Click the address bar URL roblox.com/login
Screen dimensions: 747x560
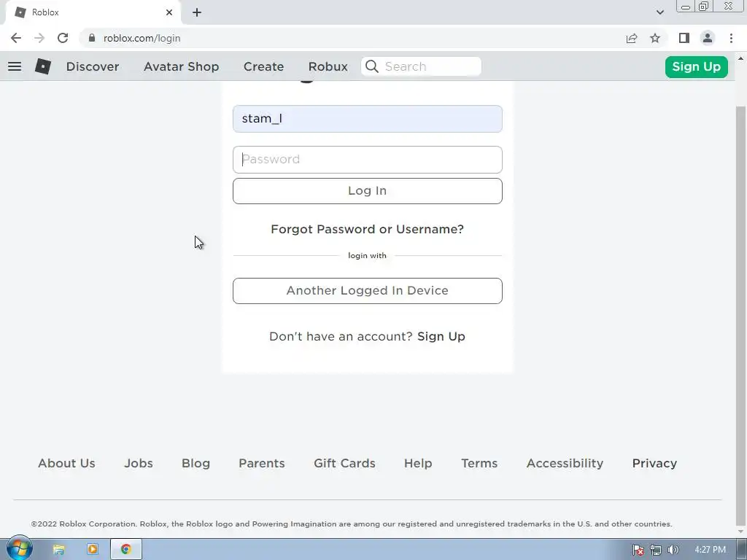142,38
